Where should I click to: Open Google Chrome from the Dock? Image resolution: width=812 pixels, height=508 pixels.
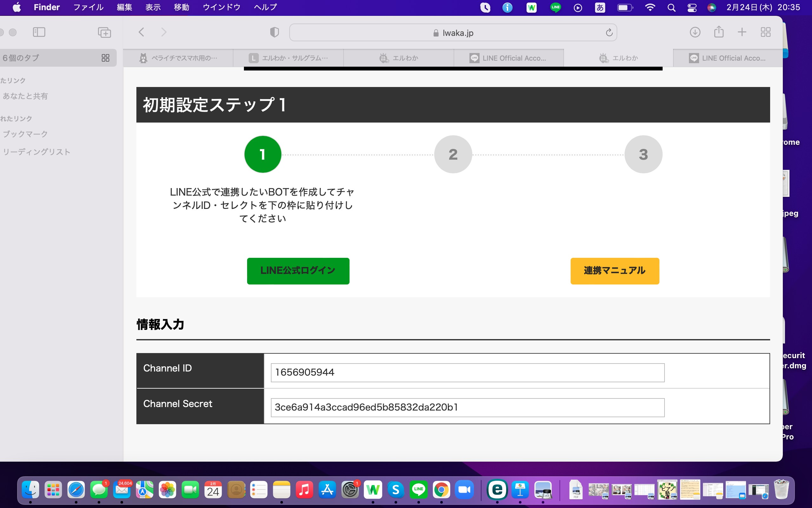pyautogui.click(x=441, y=490)
